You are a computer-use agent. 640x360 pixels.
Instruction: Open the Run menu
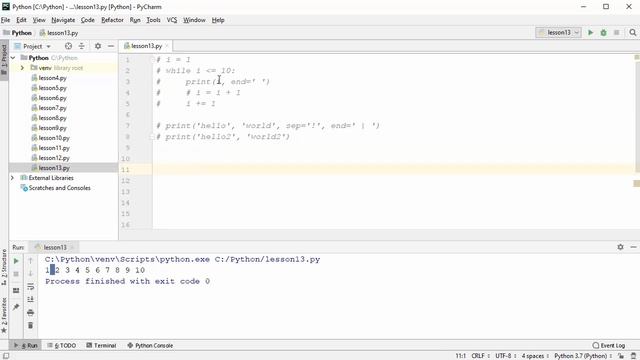pyautogui.click(x=135, y=20)
